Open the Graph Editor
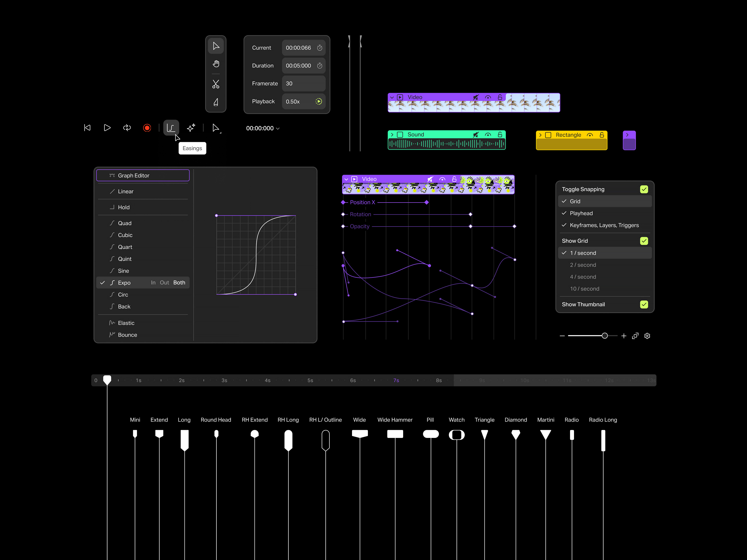Image resolution: width=747 pixels, height=560 pixels. [x=142, y=175]
